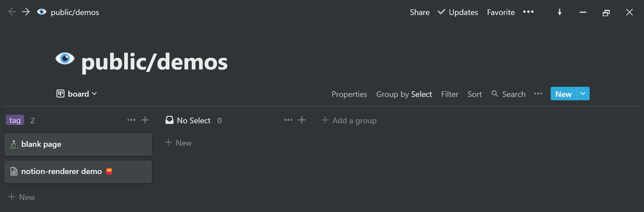Click the search magnifier icon
The width and height of the screenshot is (644, 212).
[495, 94]
